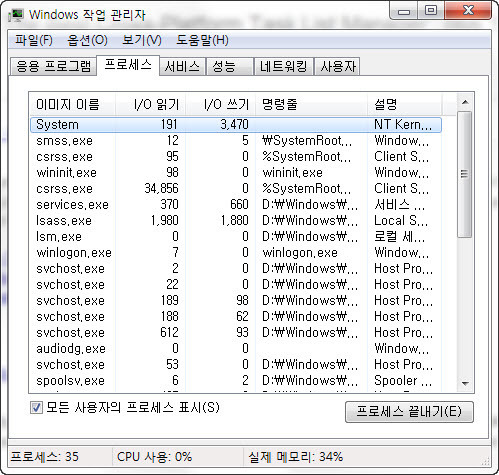The height and width of the screenshot is (475, 499).
Task: Click 실제 메모리: 34% status entry
Action: (x=295, y=456)
